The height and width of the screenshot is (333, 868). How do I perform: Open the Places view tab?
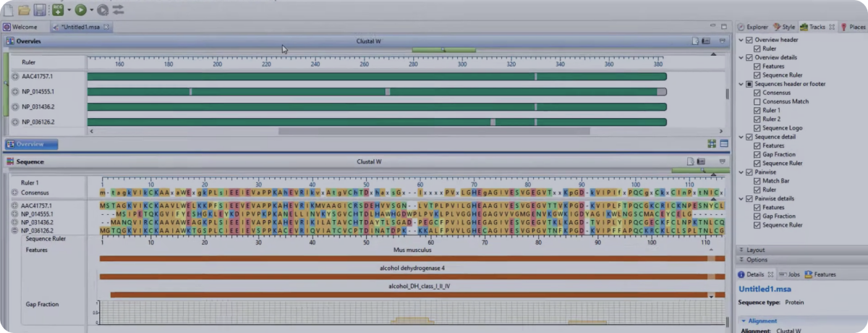853,27
